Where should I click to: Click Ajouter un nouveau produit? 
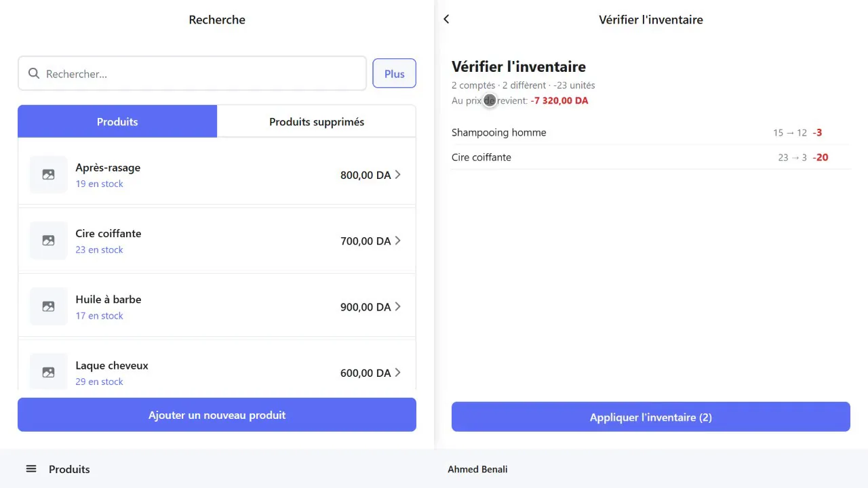pyautogui.click(x=217, y=415)
